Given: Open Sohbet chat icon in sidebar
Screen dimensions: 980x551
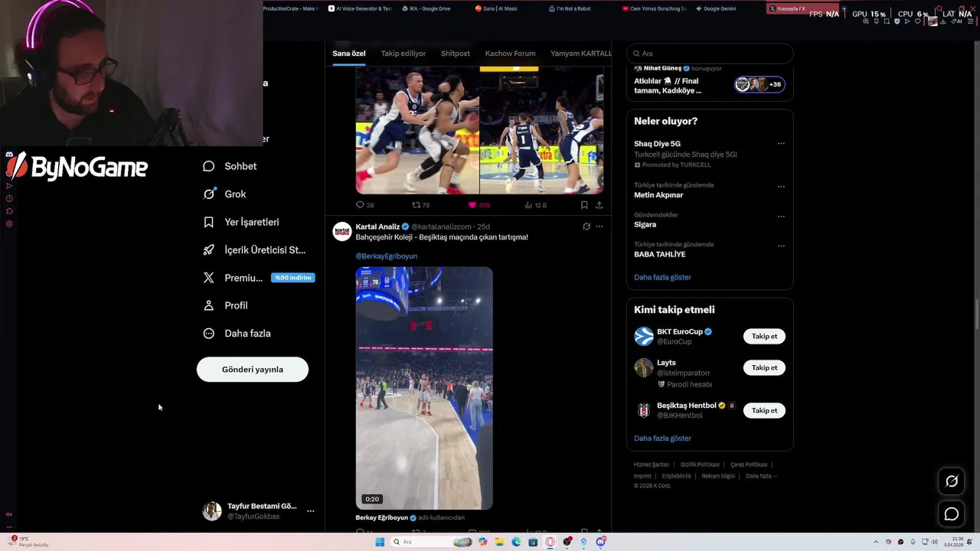Looking at the screenshot, I should click(x=208, y=166).
